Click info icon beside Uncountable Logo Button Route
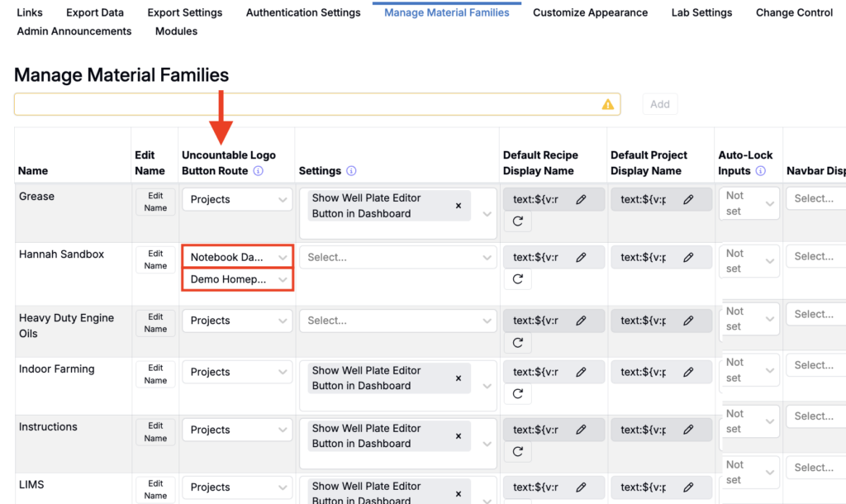This screenshot has width=846, height=504. click(259, 171)
